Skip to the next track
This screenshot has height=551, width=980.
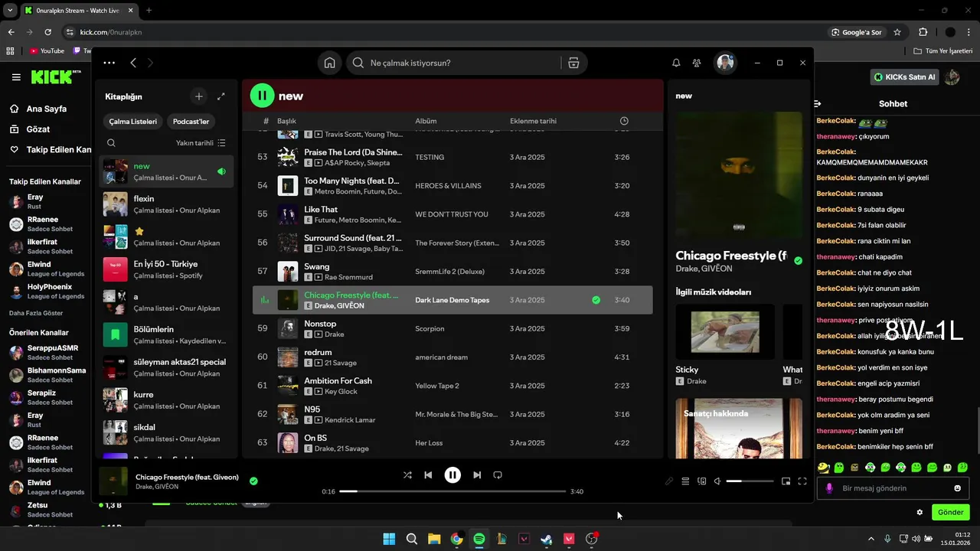tap(477, 475)
